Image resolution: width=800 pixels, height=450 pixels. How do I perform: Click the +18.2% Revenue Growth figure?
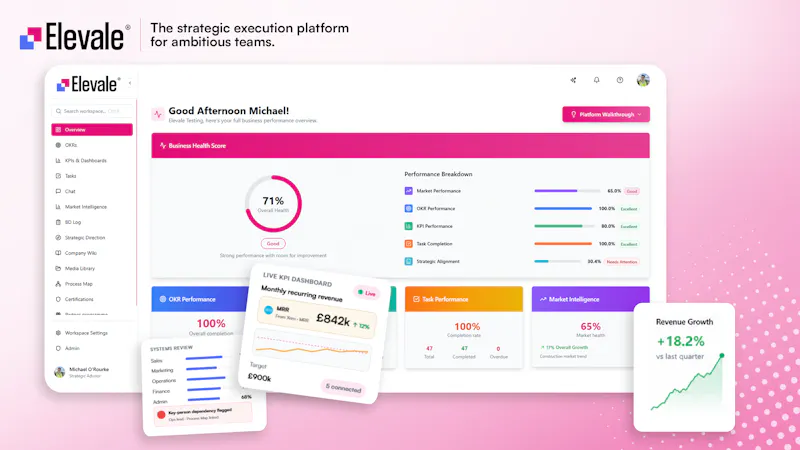(680, 341)
